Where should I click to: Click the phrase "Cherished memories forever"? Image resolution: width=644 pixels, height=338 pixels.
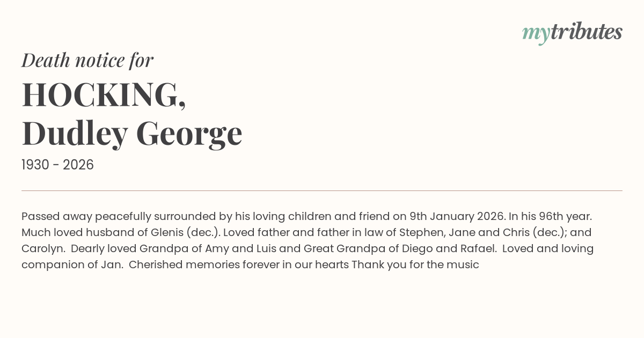click(x=197, y=264)
